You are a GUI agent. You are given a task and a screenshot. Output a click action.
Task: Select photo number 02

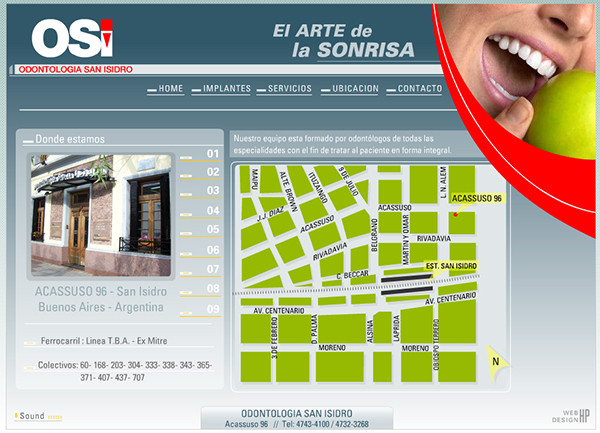click(212, 172)
